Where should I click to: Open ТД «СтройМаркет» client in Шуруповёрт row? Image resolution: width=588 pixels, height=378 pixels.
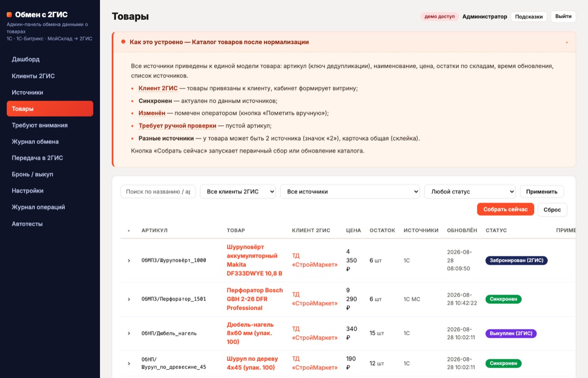[x=315, y=260]
